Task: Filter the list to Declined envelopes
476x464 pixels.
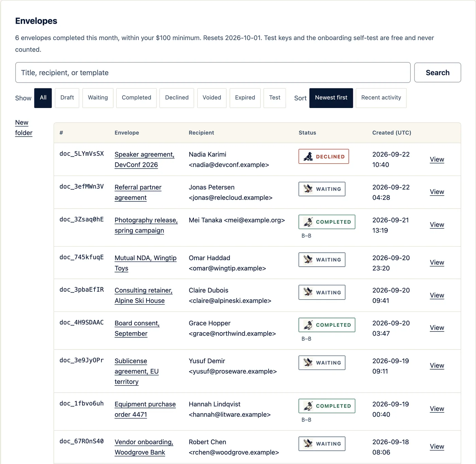Action: (177, 98)
